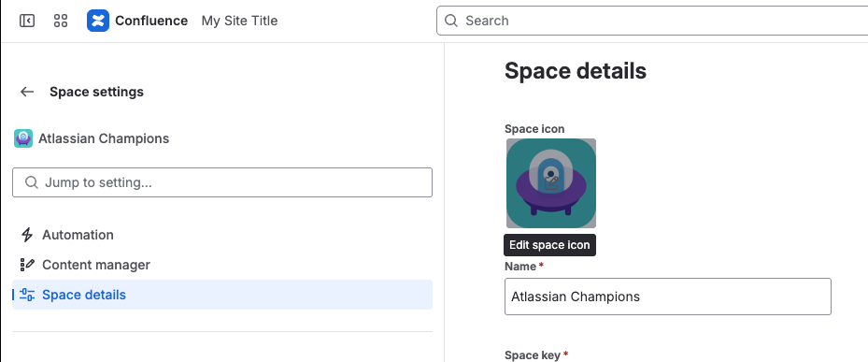Click the Atlassian Champions space avatar icon
The height and width of the screenshot is (362, 868).
tap(23, 138)
